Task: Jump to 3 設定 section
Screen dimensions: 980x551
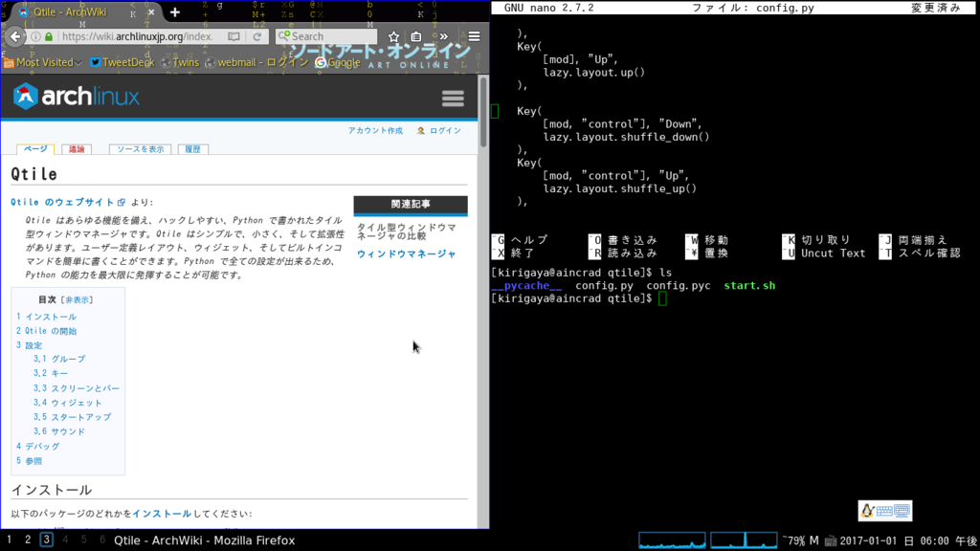Action: click(30, 345)
